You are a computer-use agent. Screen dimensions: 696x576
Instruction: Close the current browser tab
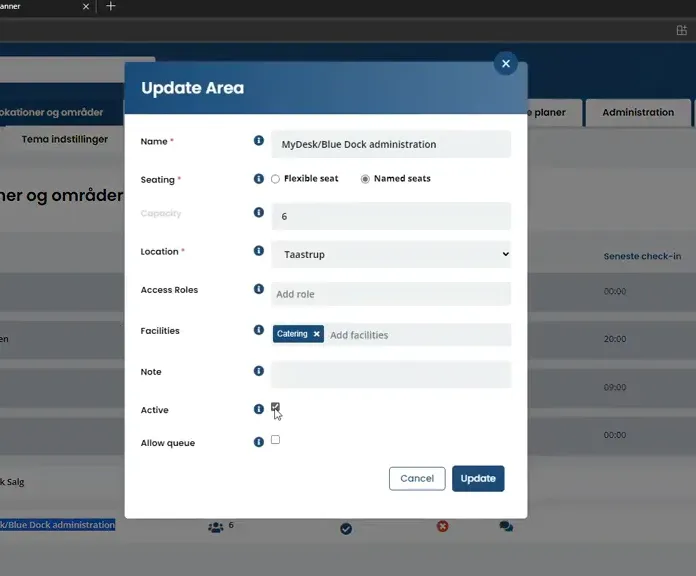pos(86,7)
